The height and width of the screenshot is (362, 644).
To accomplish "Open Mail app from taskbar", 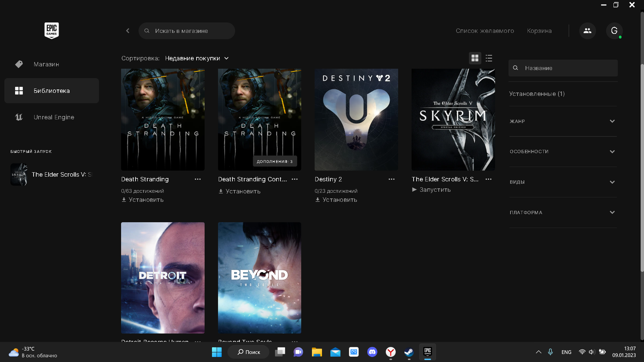I will coord(335,352).
